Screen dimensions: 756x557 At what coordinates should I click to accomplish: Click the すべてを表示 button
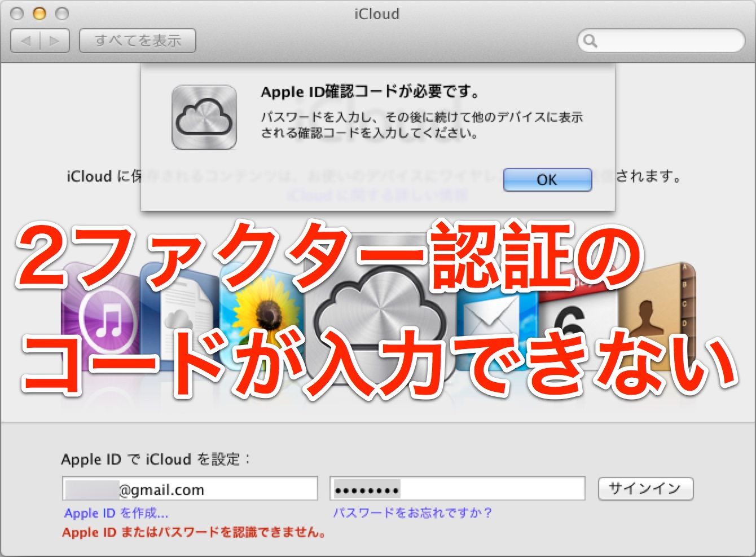pos(138,41)
